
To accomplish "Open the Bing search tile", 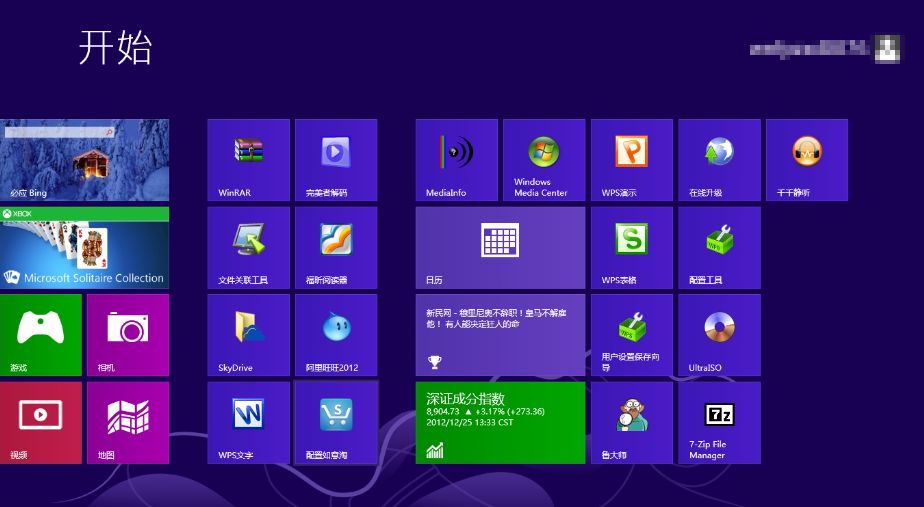I will click(x=84, y=160).
